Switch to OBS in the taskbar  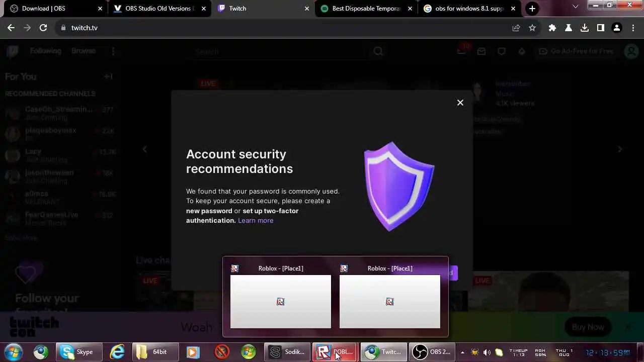432,352
